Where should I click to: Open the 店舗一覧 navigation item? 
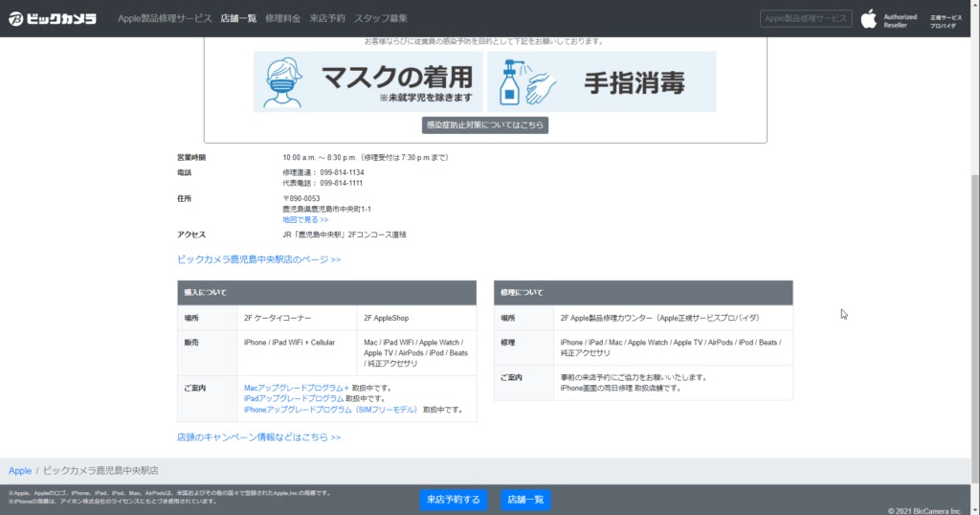point(238,19)
